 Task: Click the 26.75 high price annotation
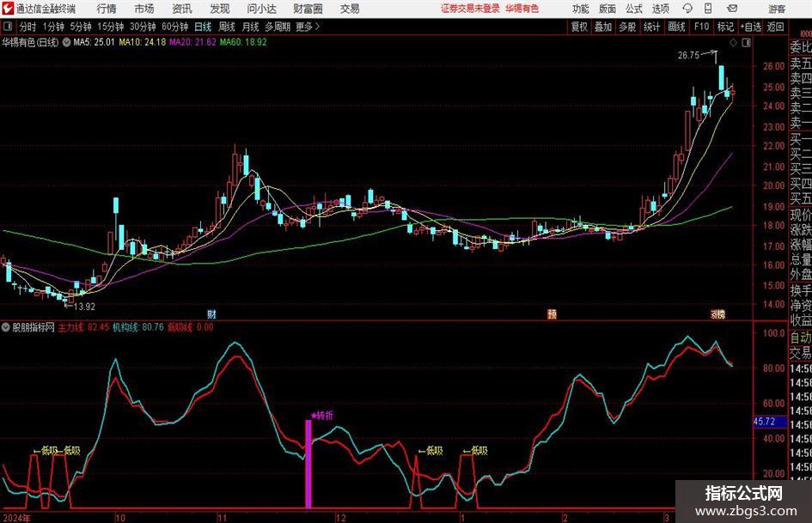pos(689,55)
